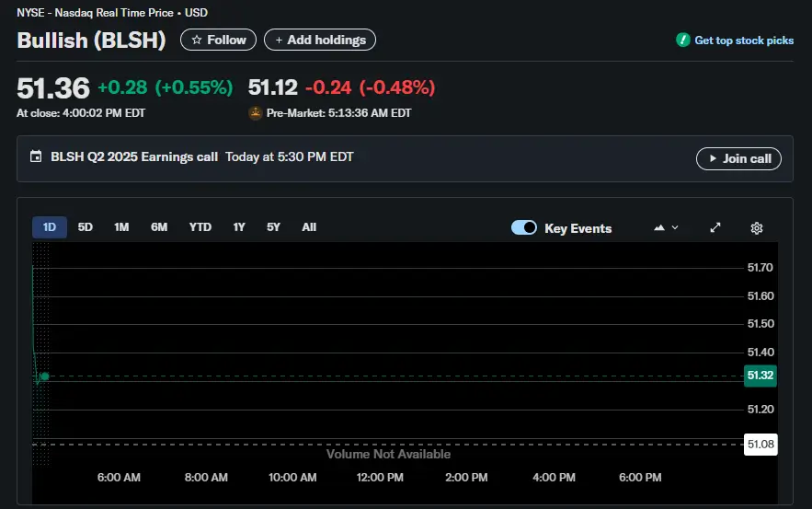Click the green top stock picks icon
The image size is (812, 509).
tap(682, 40)
